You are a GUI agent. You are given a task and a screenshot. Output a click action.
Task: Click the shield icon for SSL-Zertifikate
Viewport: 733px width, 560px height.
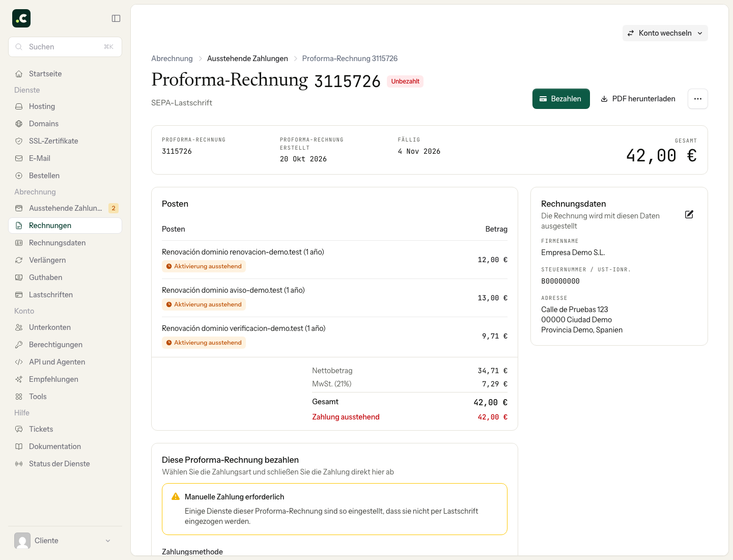click(19, 141)
